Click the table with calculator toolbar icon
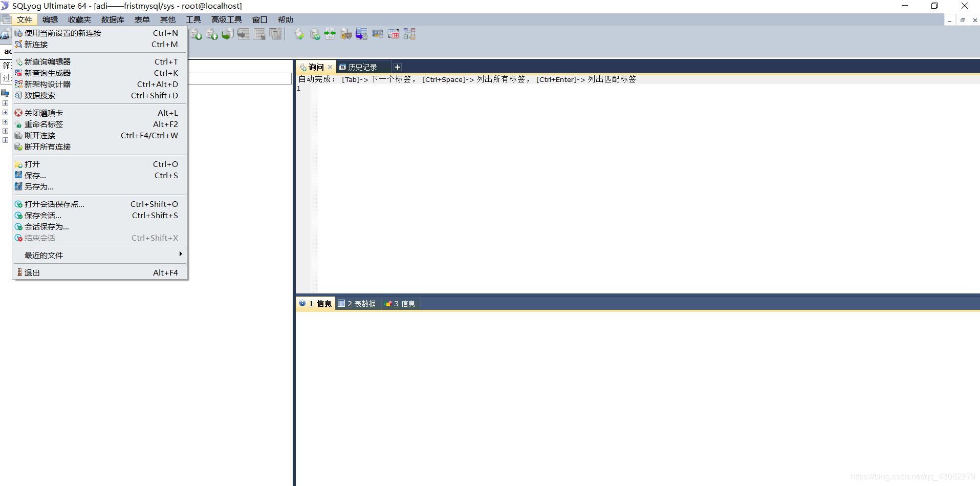The image size is (980, 486). (x=260, y=34)
